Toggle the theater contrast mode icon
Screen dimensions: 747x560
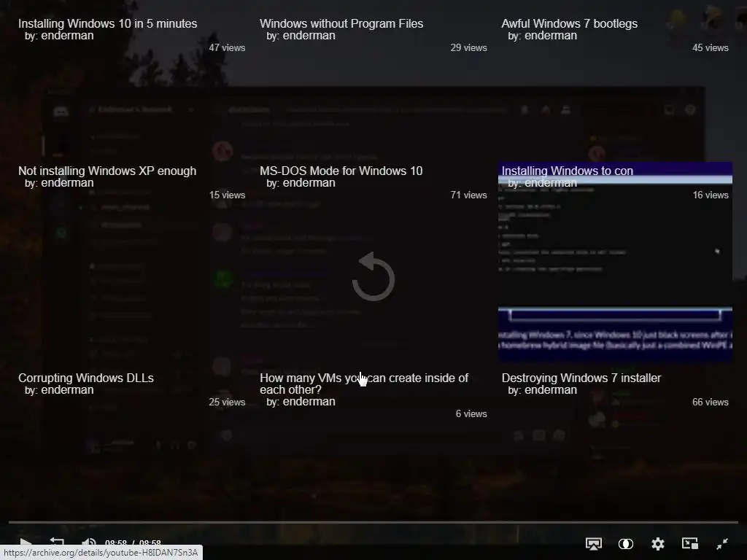click(x=625, y=544)
